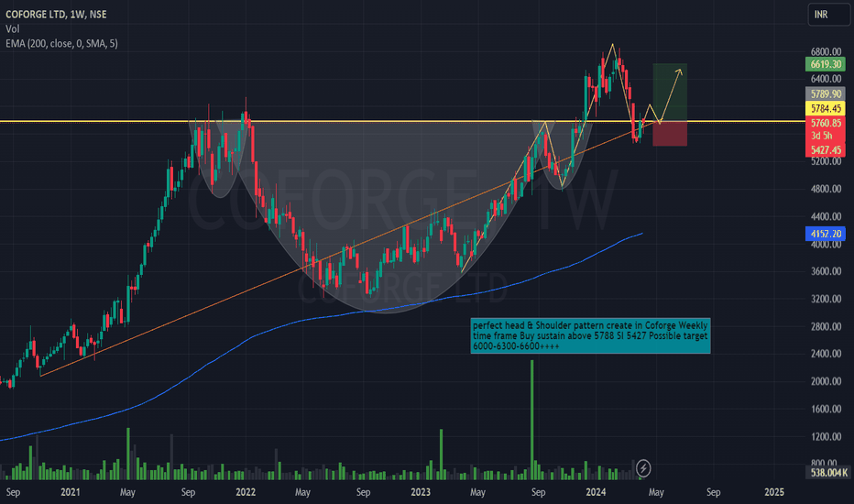Image resolution: width=854 pixels, height=504 pixels.
Task: Click the 6800.00 level on the price axis
Action: click(x=826, y=51)
